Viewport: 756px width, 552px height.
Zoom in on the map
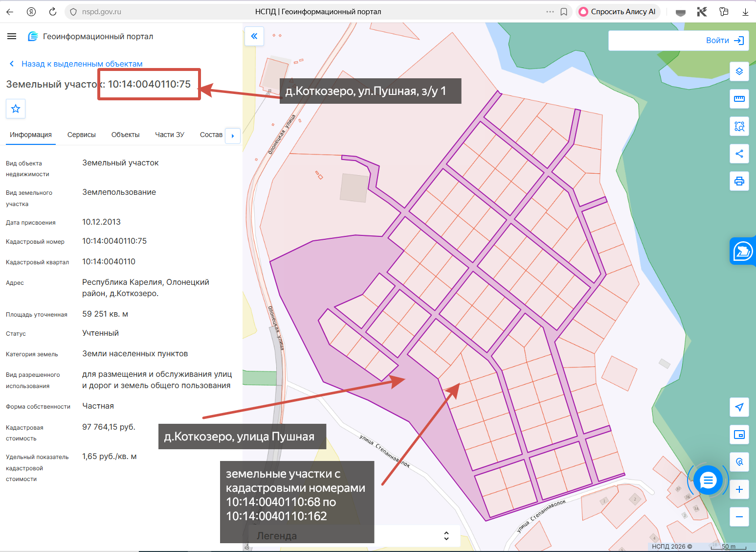pos(739,489)
